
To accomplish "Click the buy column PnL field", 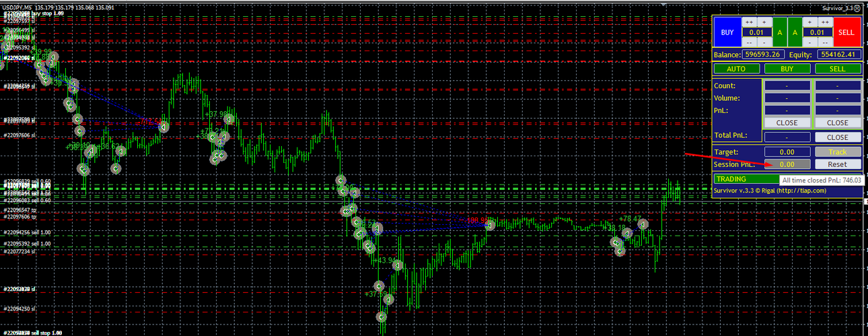I will (787, 110).
